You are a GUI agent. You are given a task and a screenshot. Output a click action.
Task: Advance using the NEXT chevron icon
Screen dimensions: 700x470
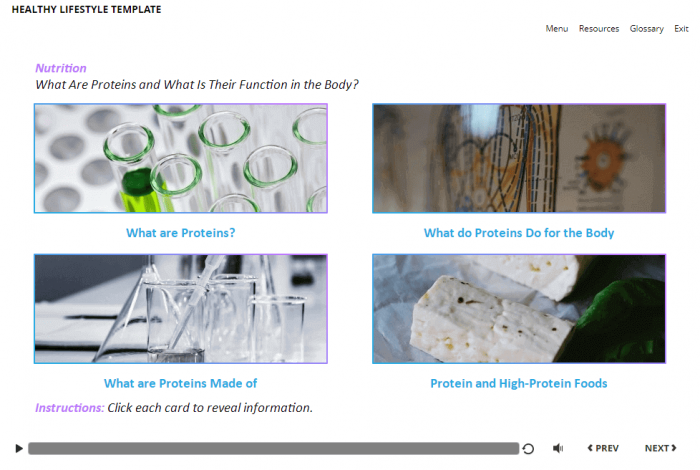click(674, 448)
